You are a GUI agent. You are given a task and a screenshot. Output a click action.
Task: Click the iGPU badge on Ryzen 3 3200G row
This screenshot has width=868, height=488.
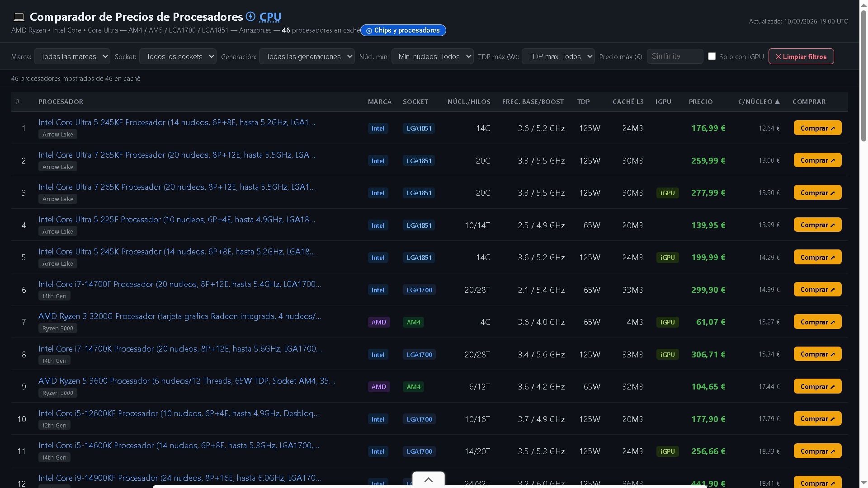coord(667,322)
